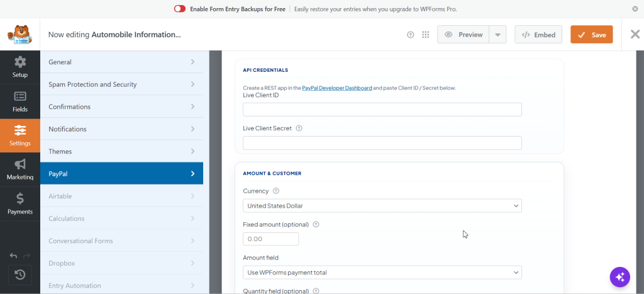This screenshot has height=294, width=644.
Task: Open the revisions history icon
Action: [x=20, y=275]
